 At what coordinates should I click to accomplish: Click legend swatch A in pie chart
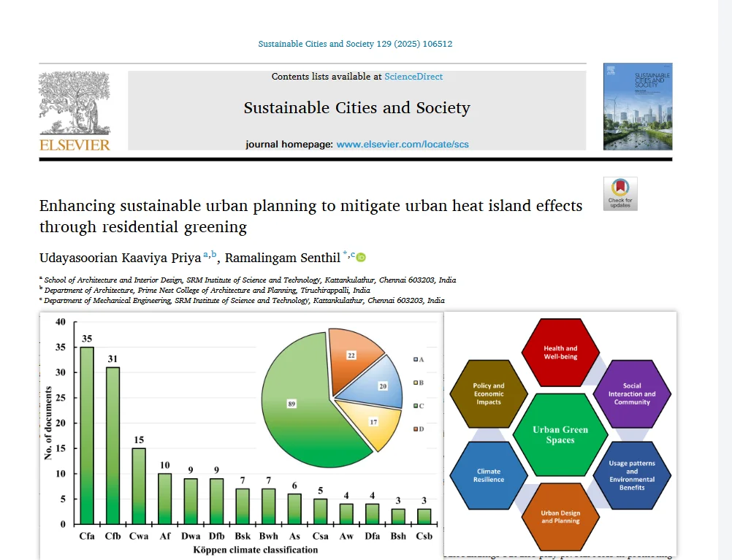coord(416,359)
